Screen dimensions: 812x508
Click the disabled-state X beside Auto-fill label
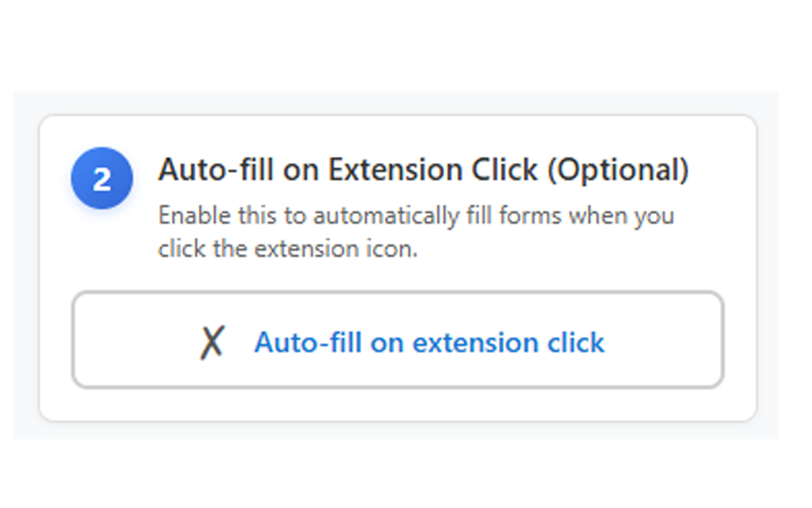212,343
